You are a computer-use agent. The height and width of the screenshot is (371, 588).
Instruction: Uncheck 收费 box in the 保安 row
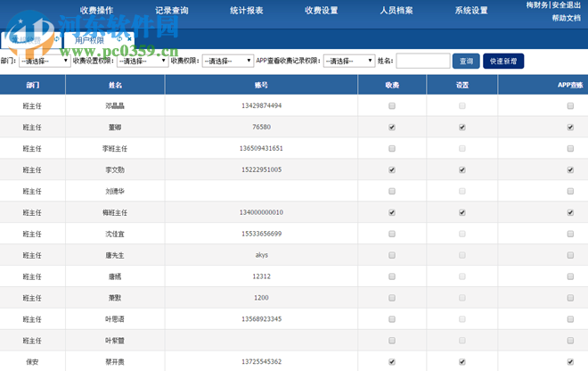click(392, 362)
